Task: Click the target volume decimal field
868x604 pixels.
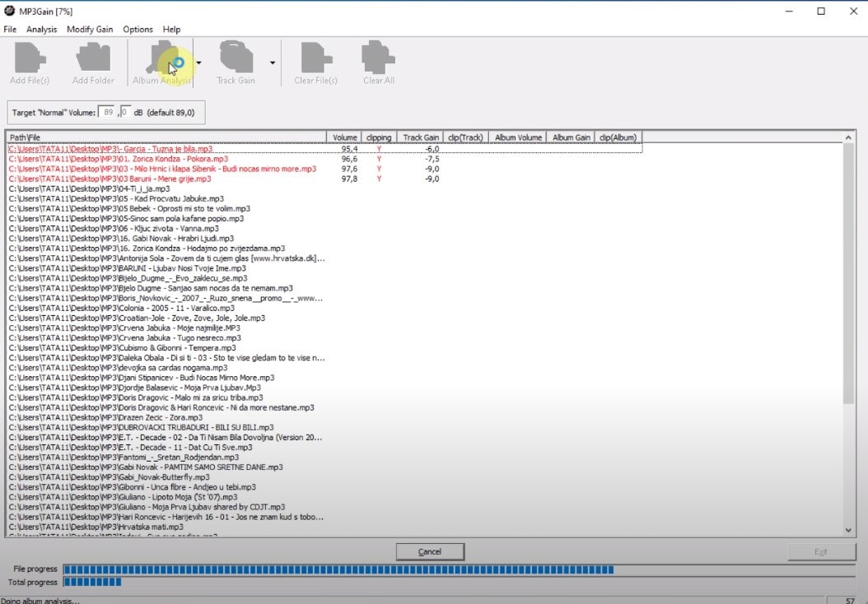Action: pos(125,112)
